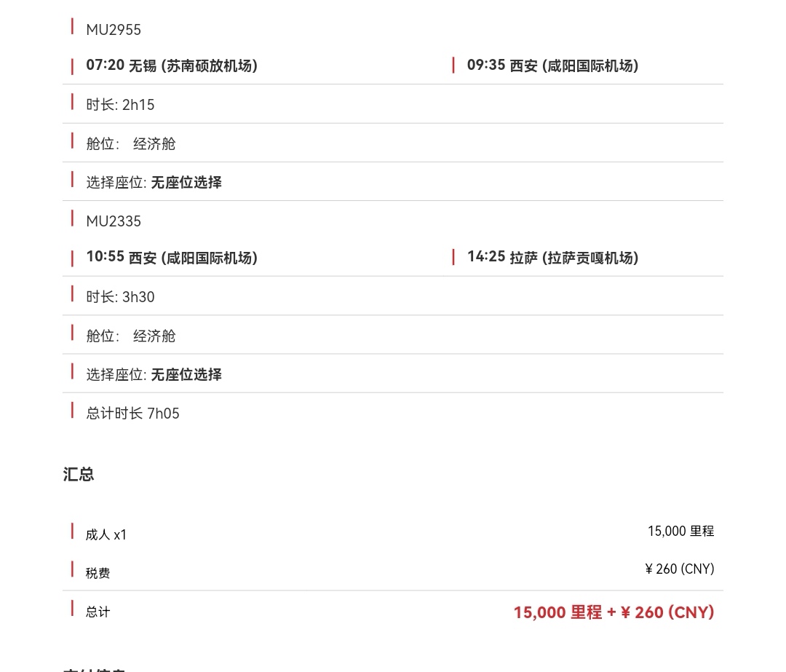Click the 时长: 3h30 duration row
This screenshot has height=672, width=786.
(x=393, y=296)
